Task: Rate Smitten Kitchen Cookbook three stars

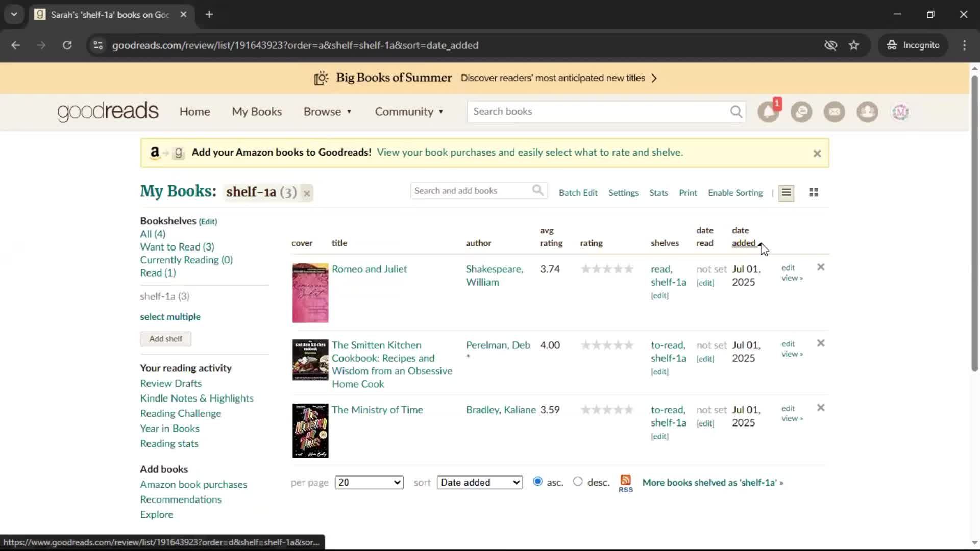Action: [x=607, y=345]
